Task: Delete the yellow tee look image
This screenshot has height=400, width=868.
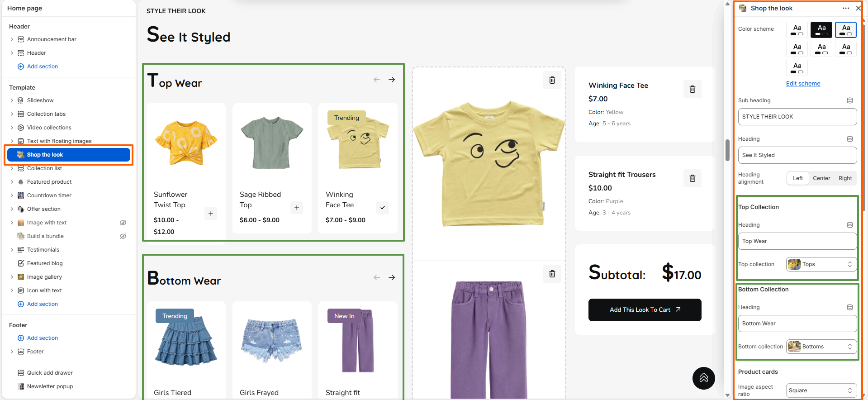Action: [552, 80]
